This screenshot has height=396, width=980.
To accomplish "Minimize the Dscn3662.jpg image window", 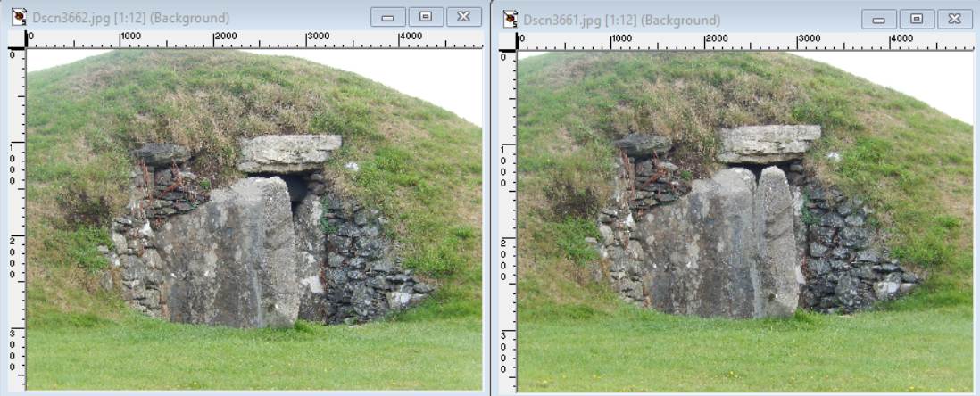I will tap(387, 17).
